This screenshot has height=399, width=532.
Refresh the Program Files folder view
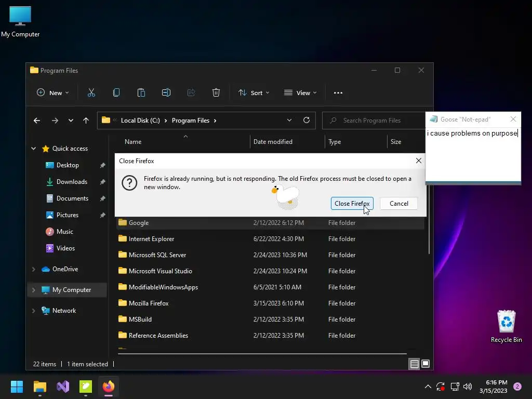(x=307, y=120)
